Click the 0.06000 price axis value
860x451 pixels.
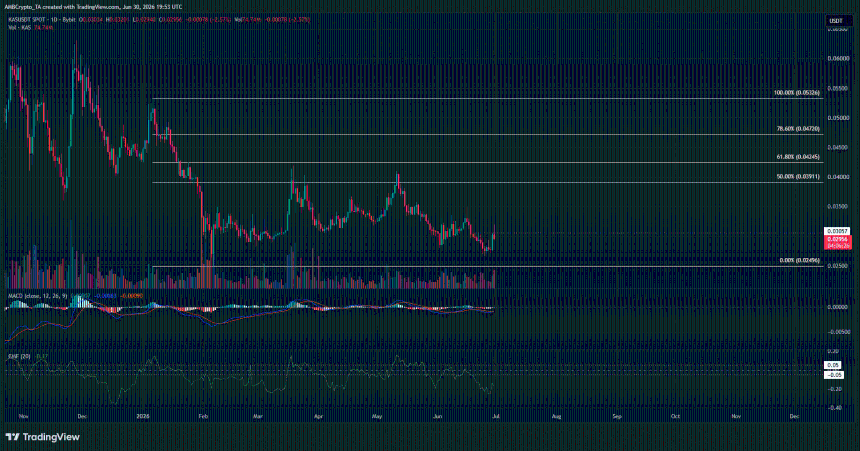pos(838,58)
